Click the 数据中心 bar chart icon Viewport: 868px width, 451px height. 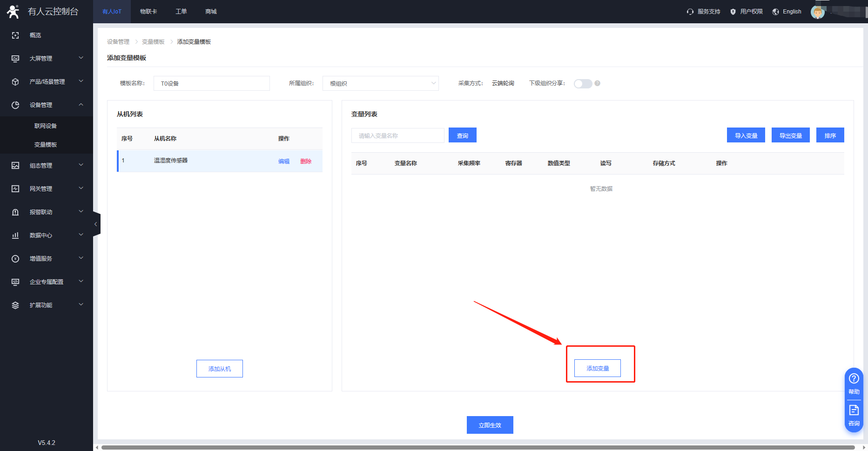pyautogui.click(x=15, y=236)
